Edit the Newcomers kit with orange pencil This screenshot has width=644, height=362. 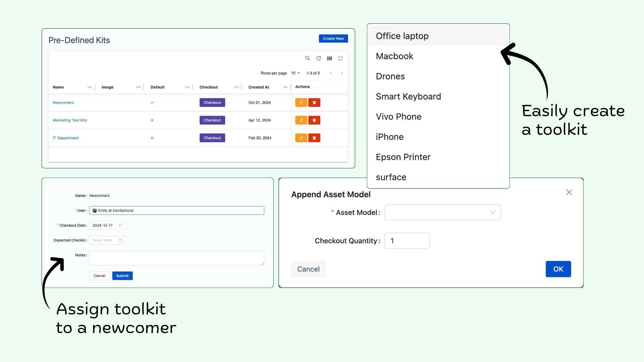tap(301, 103)
